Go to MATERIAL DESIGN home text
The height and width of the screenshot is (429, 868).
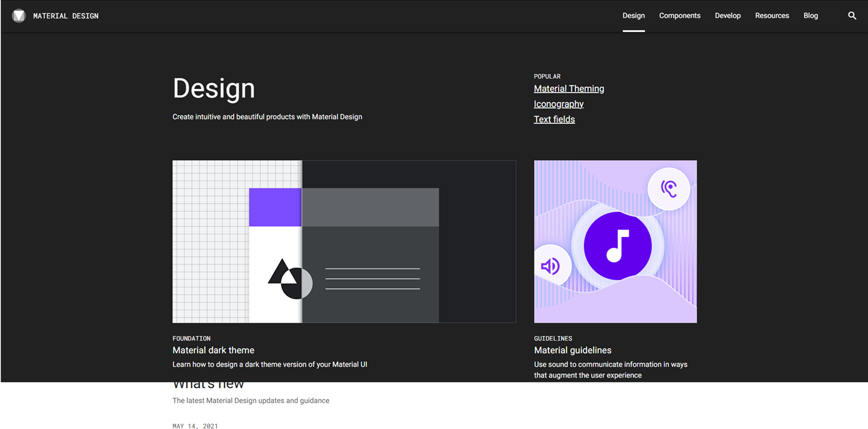click(66, 16)
